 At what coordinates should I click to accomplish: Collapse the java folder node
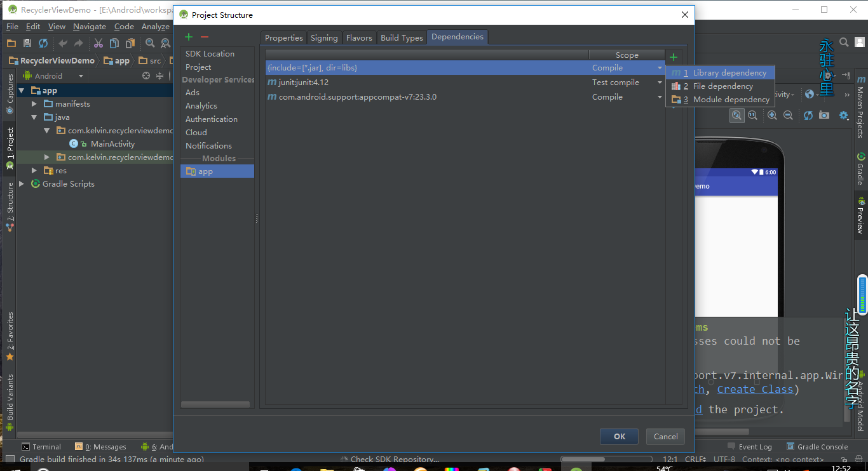(35, 117)
